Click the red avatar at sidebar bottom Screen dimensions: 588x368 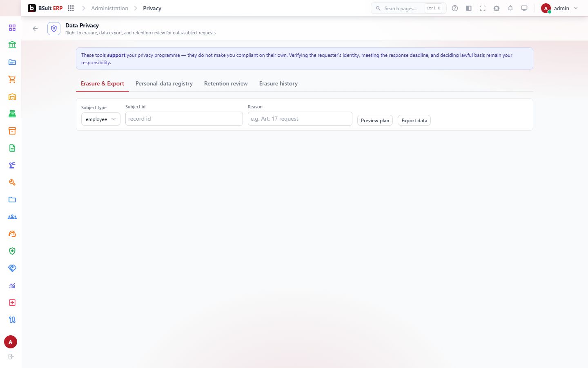tap(11, 342)
